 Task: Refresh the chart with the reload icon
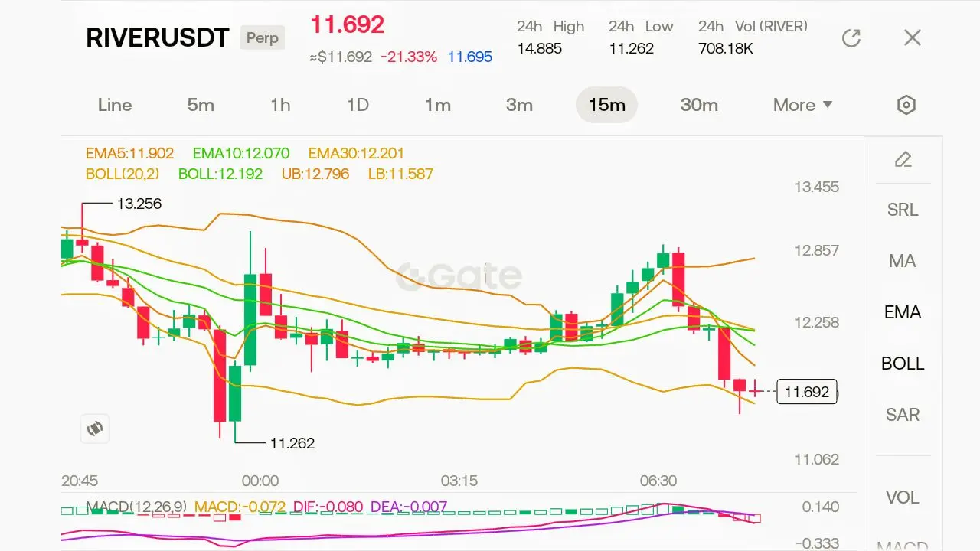point(851,38)
